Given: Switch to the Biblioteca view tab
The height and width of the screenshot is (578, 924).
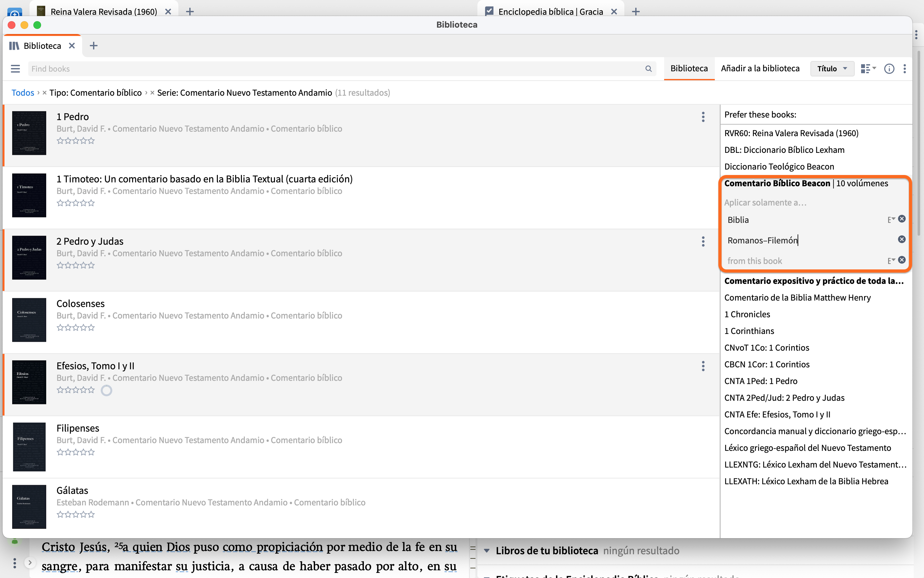Looking at the screenshot, I should (689, 68).
